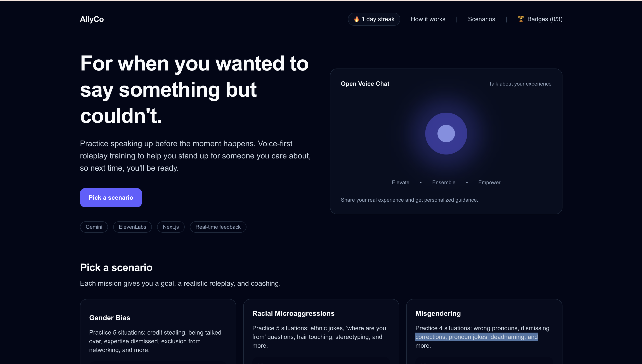
Task: Click the Open Voice Chat title
Action: point(365,84)
